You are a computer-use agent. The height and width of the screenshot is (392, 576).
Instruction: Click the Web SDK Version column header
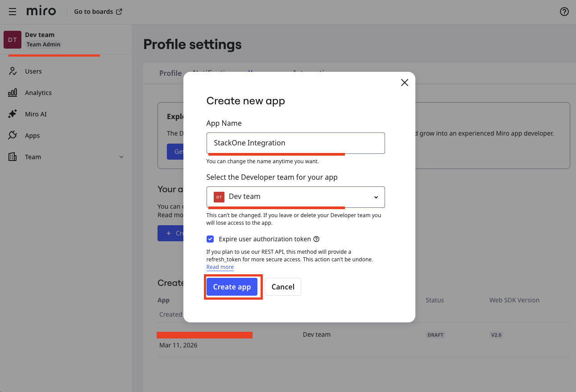click(x=514, y=300)
